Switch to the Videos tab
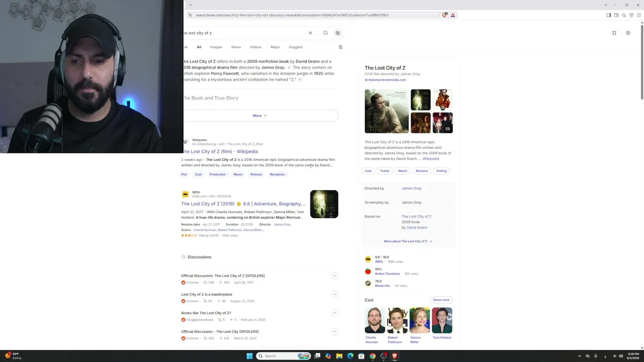Image resolution: width=644 pixels, height=362 pixels. tap(256, 47)
